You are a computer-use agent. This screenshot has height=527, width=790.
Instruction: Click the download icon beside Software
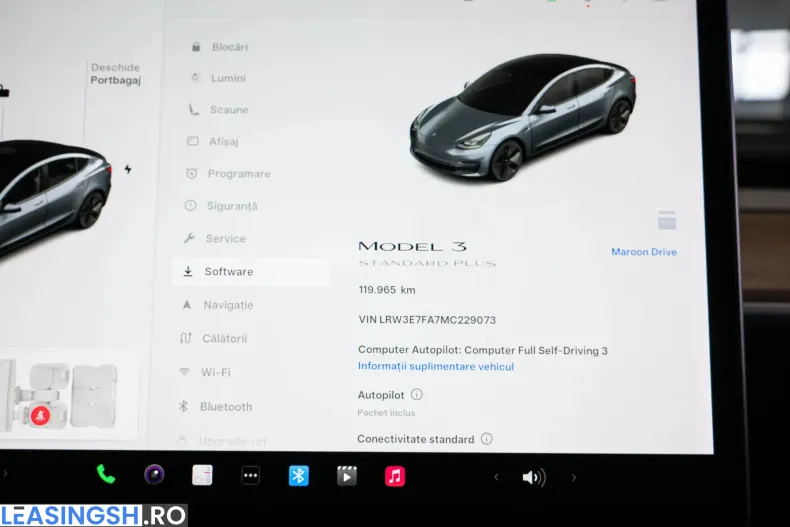coord(188,271)
